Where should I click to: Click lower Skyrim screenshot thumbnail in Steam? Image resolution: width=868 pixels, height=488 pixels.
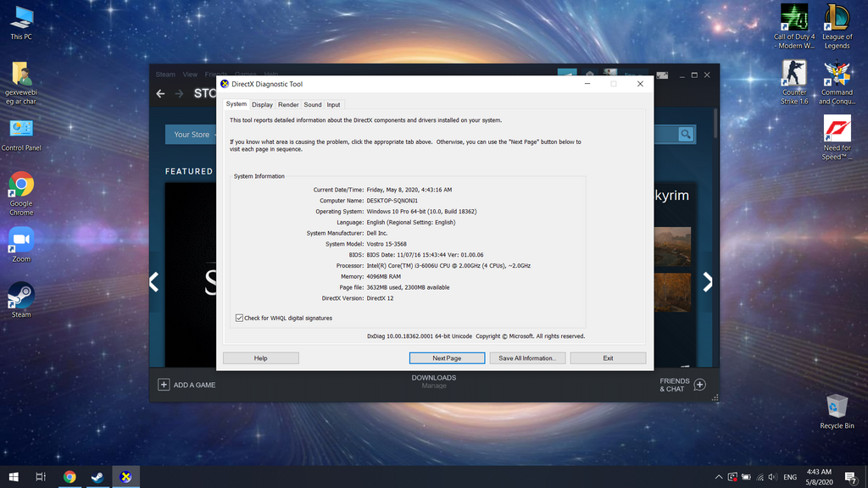tap(672, 292)
